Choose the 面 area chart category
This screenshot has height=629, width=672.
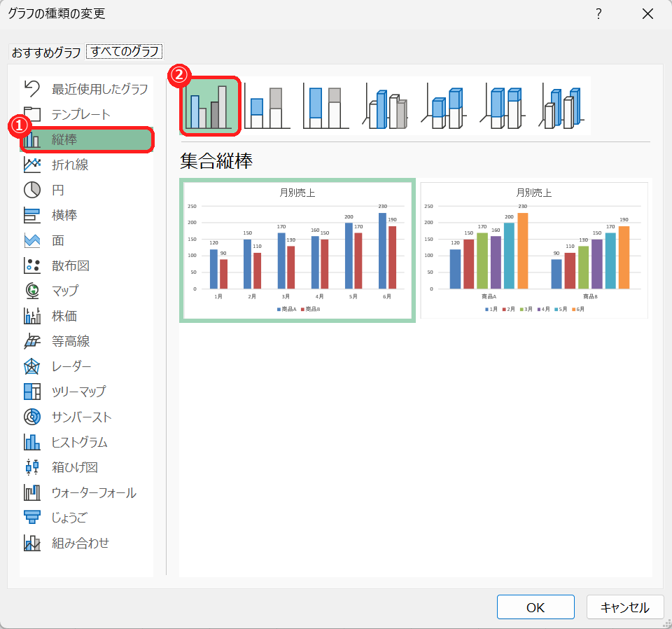pos(86,240)
